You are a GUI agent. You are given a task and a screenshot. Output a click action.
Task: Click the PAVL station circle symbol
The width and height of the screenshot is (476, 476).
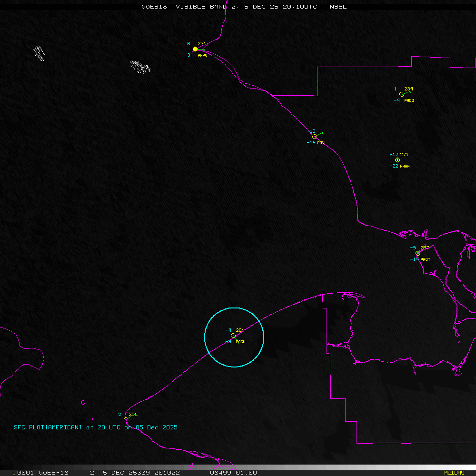[x=314, y=136]
